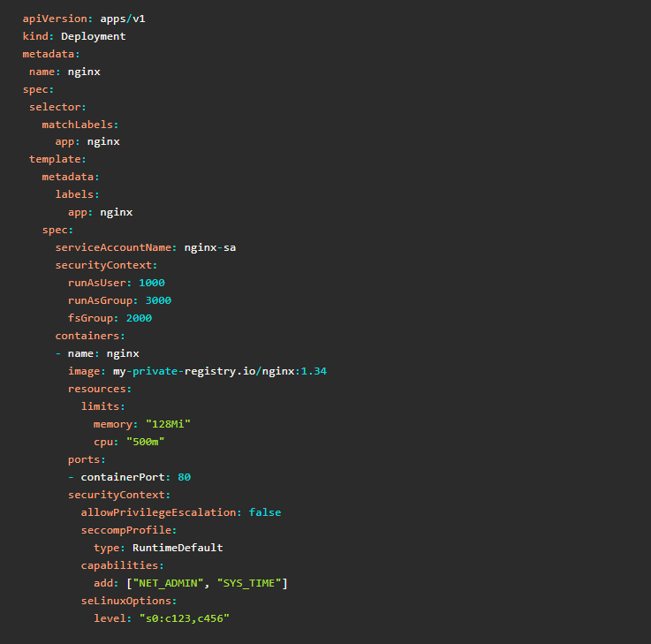Click the memory value "128Mi"
The image size is (651, 644).
coord(168,424)
